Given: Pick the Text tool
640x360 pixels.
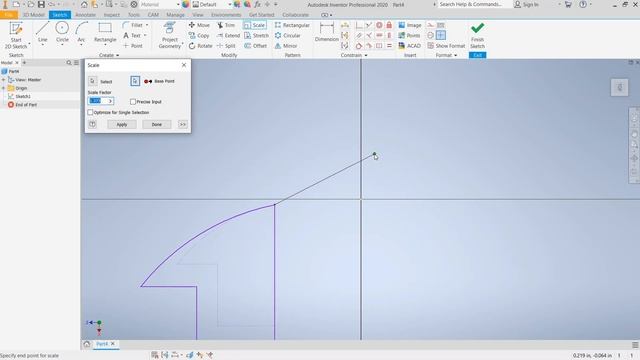Looking at the screenshot, I should (132, 36).
